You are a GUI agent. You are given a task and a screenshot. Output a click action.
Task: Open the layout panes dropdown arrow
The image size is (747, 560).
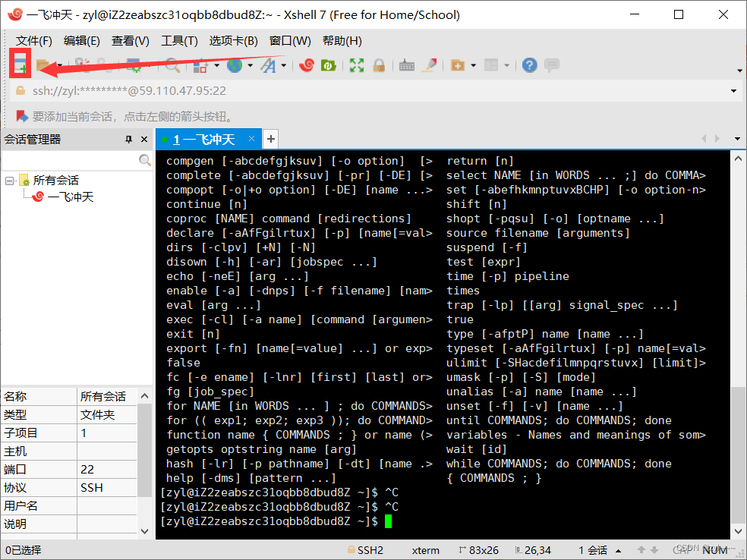[506, 65]
